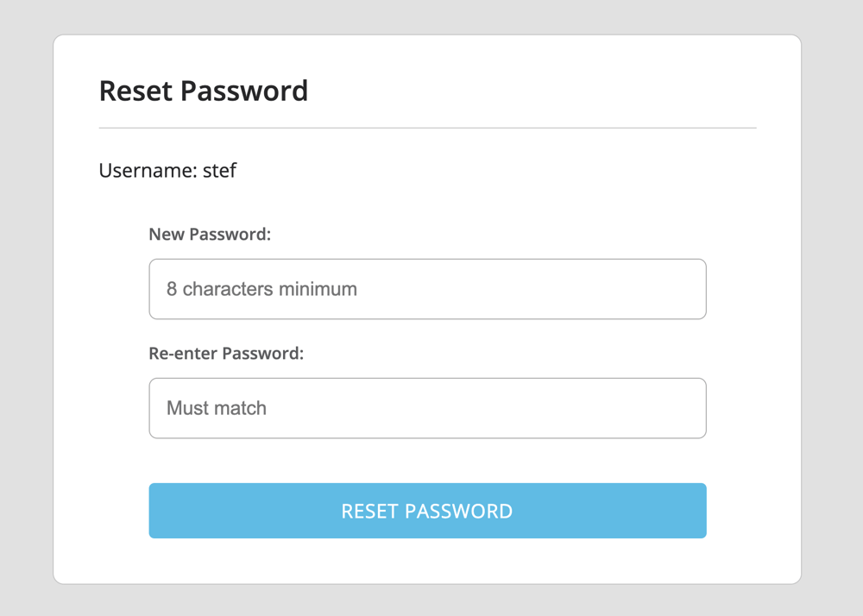Click the "Re-enter Password:" label
Viewport: 863px width, 616px height.
click(x=226, y=353)
